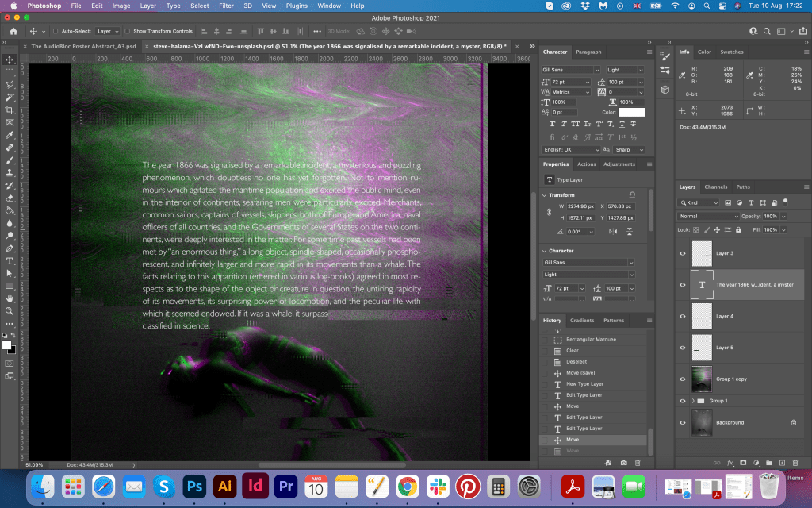Click the Wave history state
This screenshot has height=508, width=812.
pos(573,451)
